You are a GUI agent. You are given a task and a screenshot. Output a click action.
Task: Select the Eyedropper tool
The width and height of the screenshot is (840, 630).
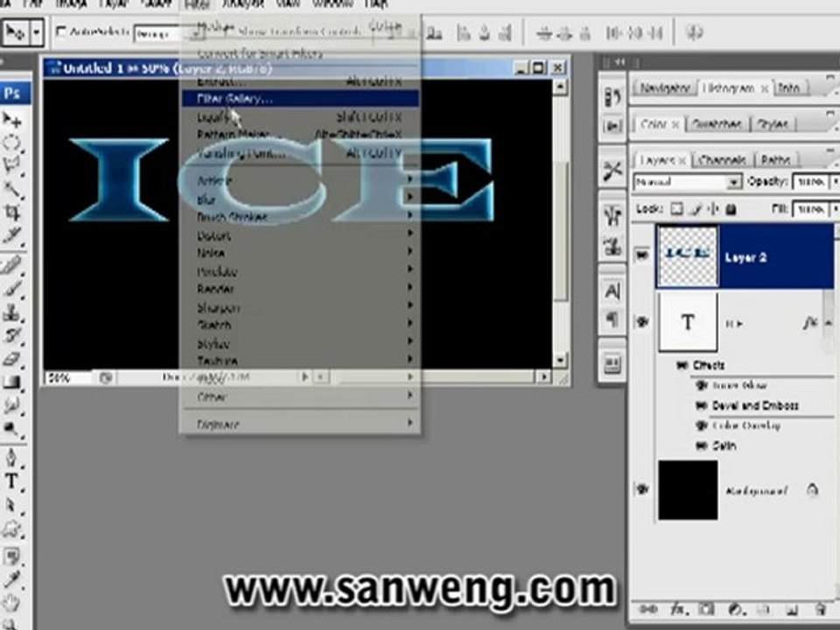pos(11,579)
